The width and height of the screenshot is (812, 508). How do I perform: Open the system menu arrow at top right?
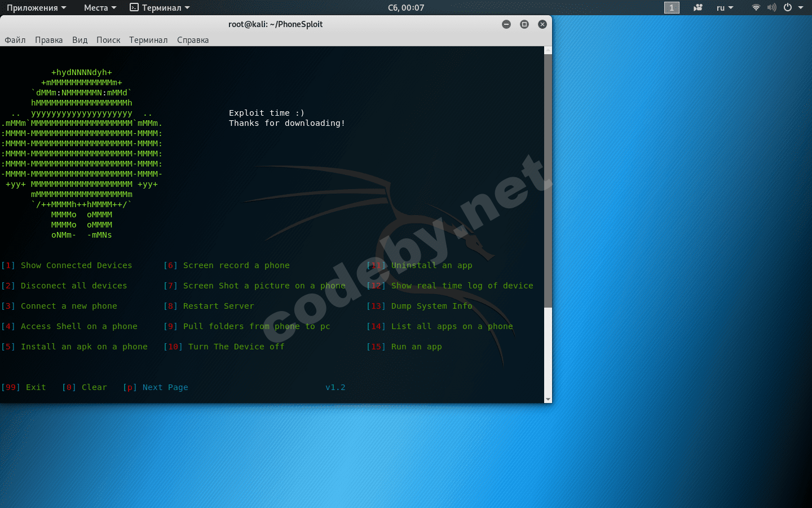point(801,8)
